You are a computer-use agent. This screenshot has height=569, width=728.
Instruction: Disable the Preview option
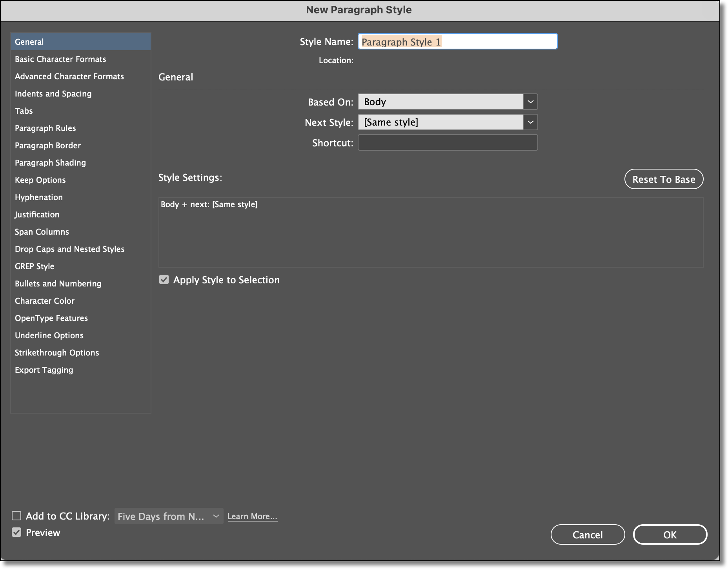[16, 533]
